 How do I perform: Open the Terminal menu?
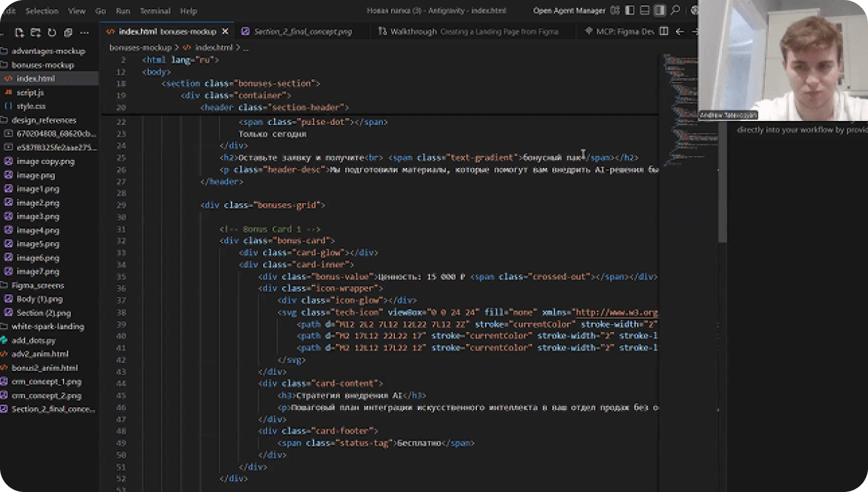[x=155, y=11]
